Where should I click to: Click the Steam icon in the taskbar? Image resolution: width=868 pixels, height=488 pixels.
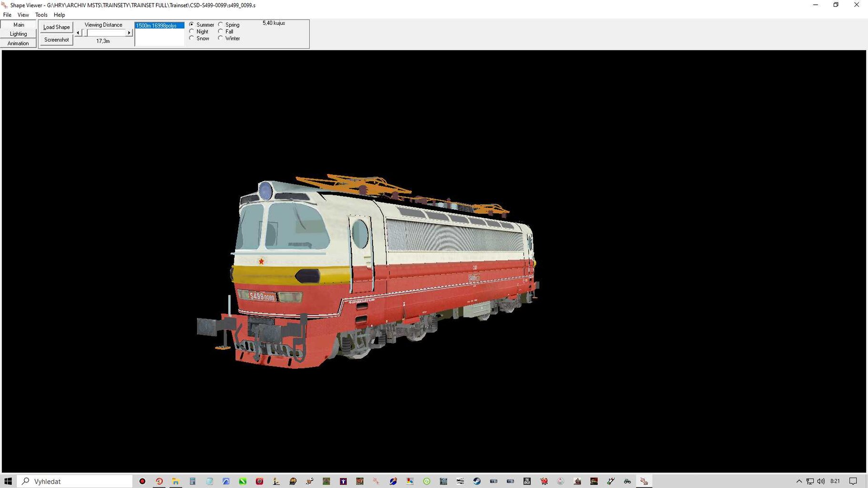(x=477, y=481)
